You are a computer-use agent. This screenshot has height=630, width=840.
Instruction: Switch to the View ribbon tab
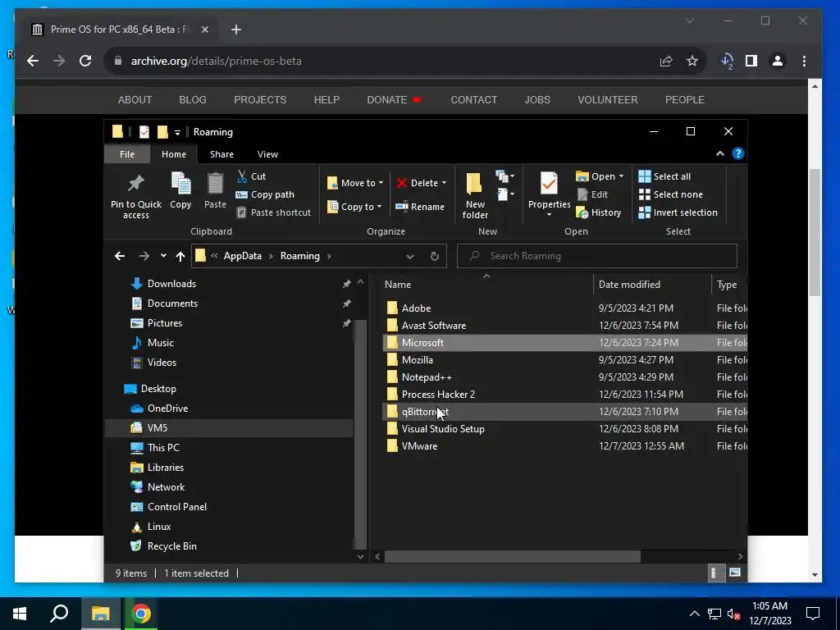point(267,154)
